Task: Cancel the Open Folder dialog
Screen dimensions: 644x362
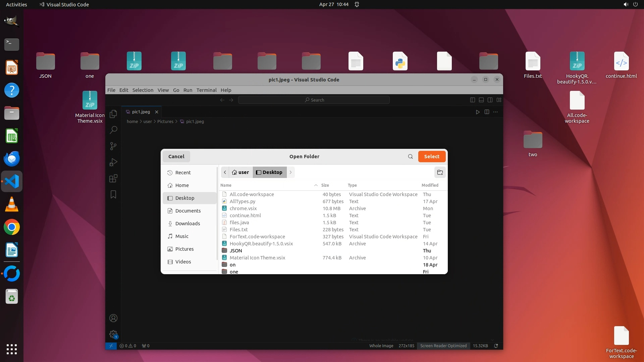Action: point(176,157)
